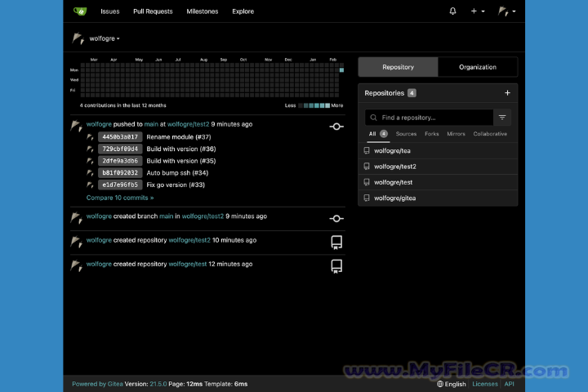Click the Gitea teacup logo
Screen dimensions: 588x392
(80, 11)
